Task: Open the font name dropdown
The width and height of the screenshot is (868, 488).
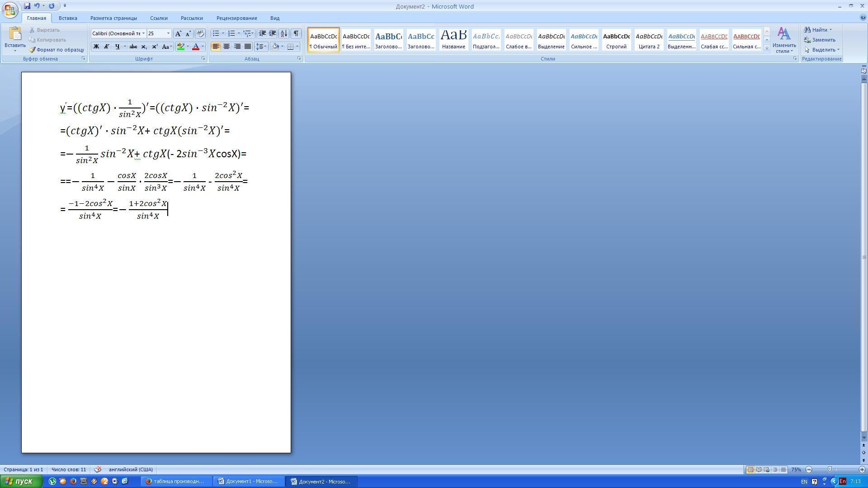Action: click(x=143, y=33)
